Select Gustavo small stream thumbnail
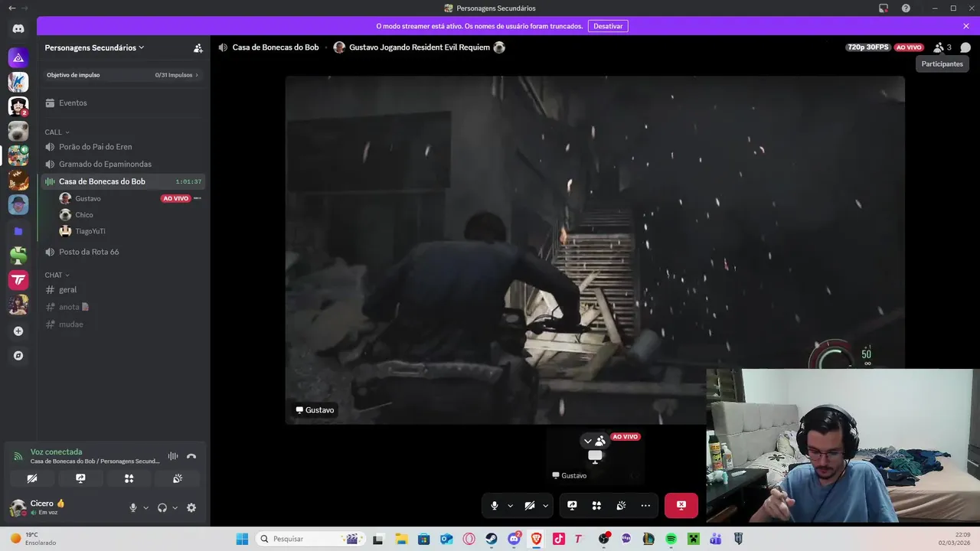This screenshot has width=980, height=551. [x=595, y=455]
